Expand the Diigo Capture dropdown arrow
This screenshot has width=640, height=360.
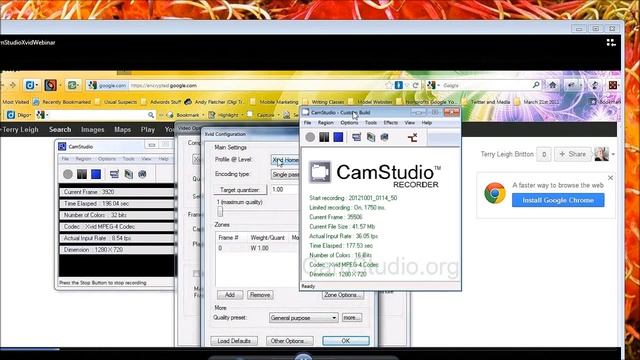pyautogui.click(x=278, y=116)
